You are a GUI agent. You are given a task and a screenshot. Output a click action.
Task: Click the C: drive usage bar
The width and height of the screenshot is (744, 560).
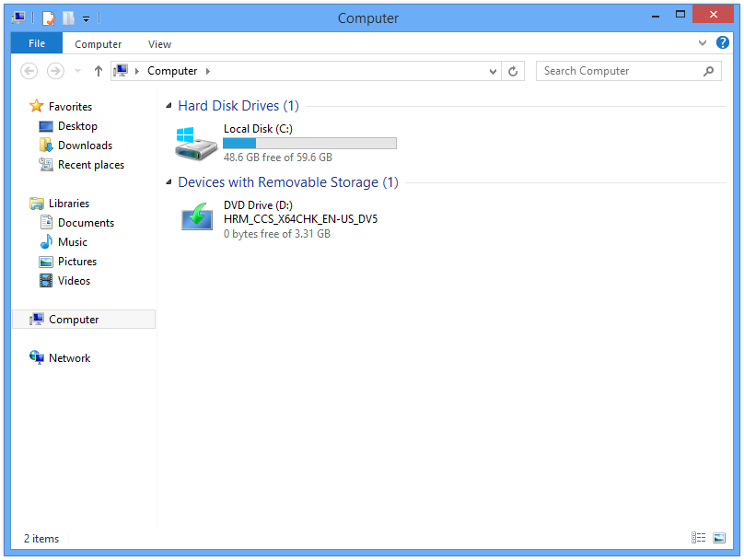pyautogui.click(x=309, y=144)
